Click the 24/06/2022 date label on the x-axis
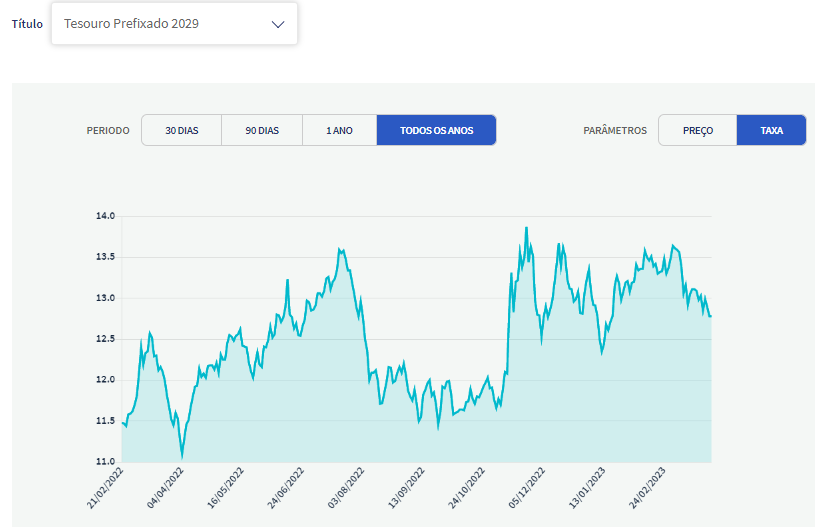815x527 pixels. click(286, 488)
